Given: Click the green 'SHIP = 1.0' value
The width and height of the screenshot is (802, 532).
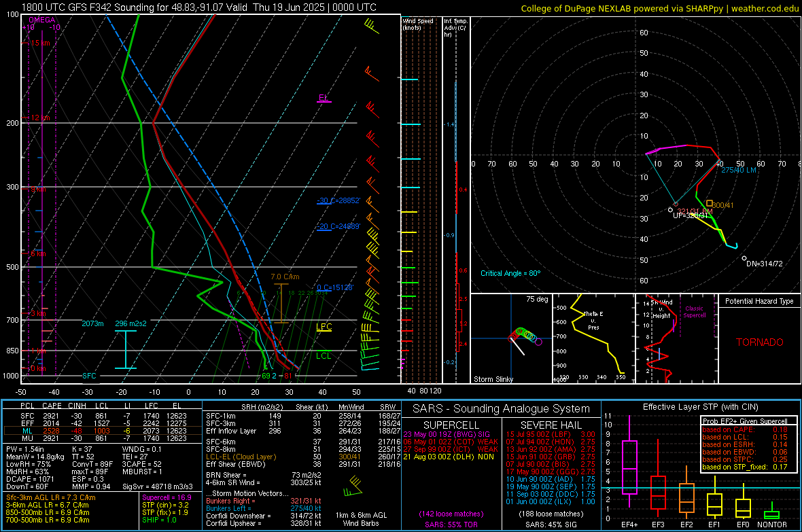Looking at the screenshot, I should 159,520.
